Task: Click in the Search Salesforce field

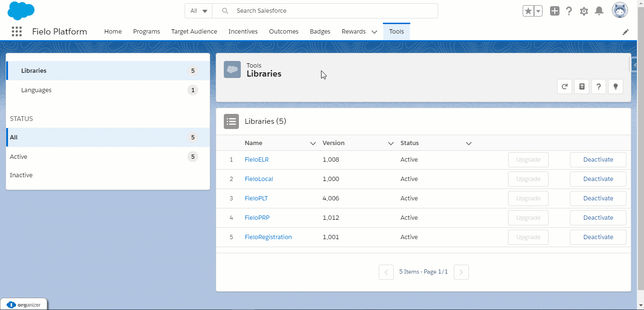Action: [x=325, y=11]
